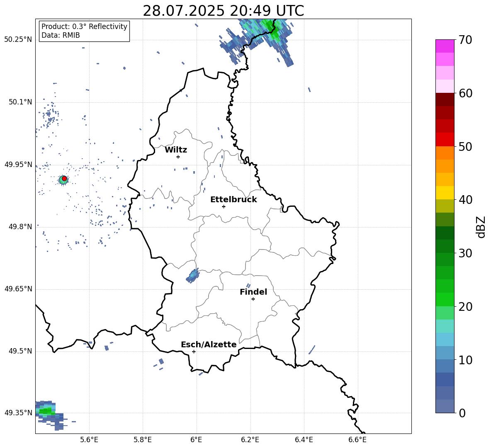Click the dark maroon colorbar segment below 60
The height and width of the screenshot is (448, 491).
(445, 100)
